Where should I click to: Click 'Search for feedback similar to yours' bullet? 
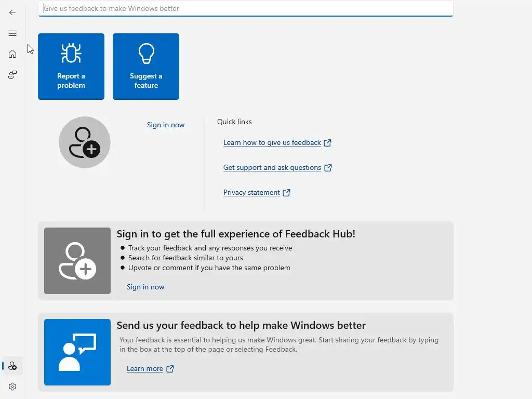(185, 258)
